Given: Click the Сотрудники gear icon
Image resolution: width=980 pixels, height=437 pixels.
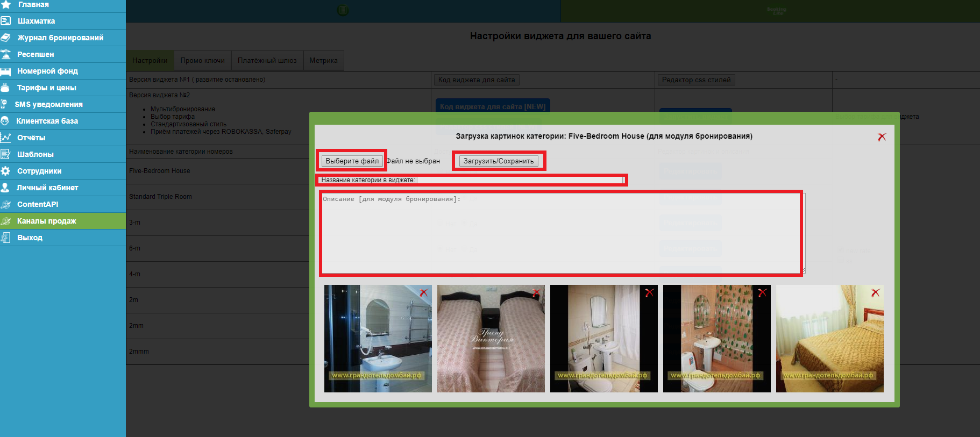Looking at the screenshot, I should click(x=6, y=171).
